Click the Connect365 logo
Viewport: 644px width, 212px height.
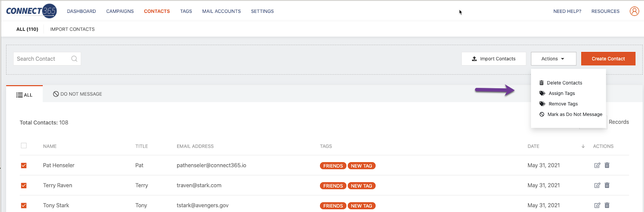tap(31, 11)
